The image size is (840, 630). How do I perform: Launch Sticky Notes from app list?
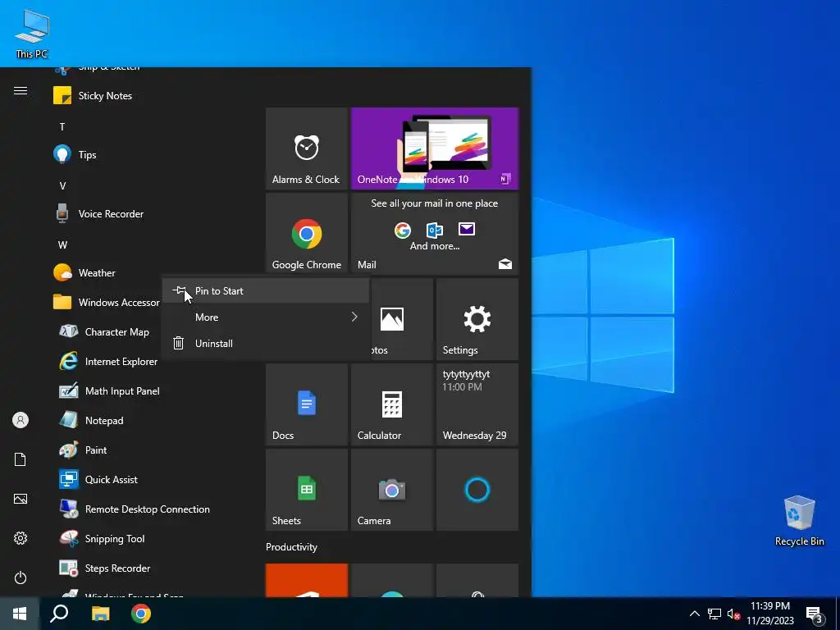pos(153,96)
